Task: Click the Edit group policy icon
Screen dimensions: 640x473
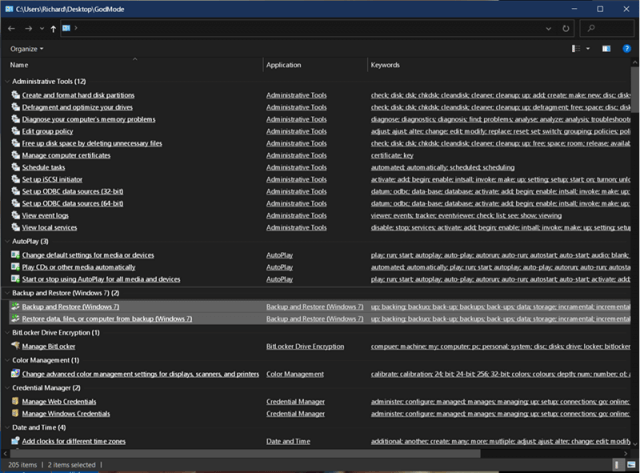Action: pyautogui.click(x=16, y=131)
